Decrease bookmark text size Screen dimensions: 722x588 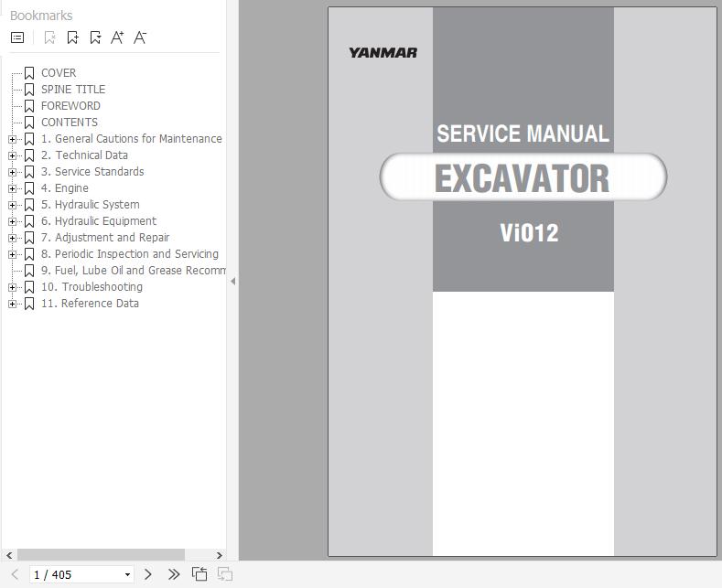pos(140,37)
